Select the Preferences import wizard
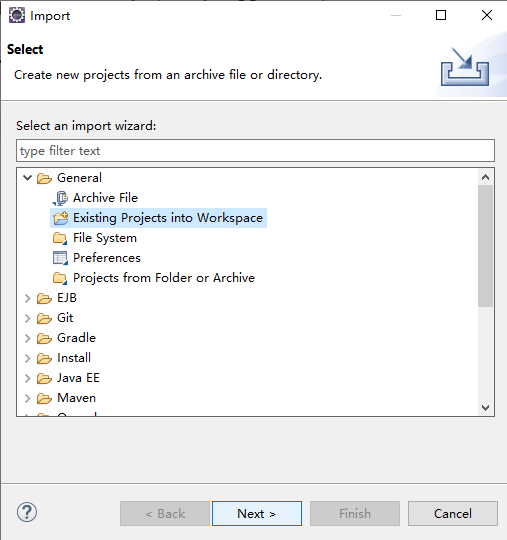Screen dimensions: 507x540 (107, 258)
